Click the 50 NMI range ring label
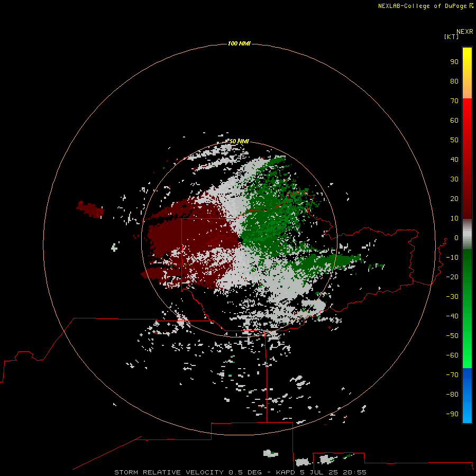This screenshot has height=476, width=476. click(239, 141)
